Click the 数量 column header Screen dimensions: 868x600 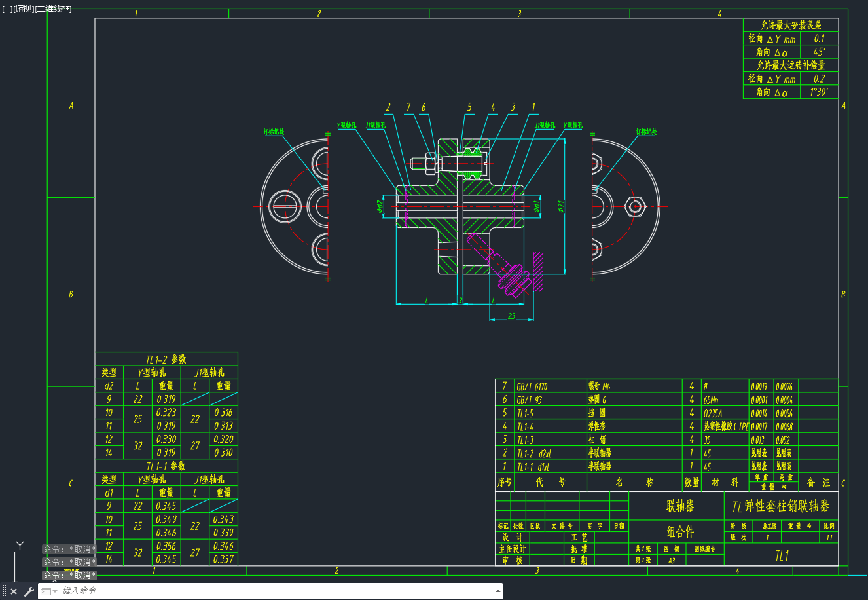[x=692, y=482]
